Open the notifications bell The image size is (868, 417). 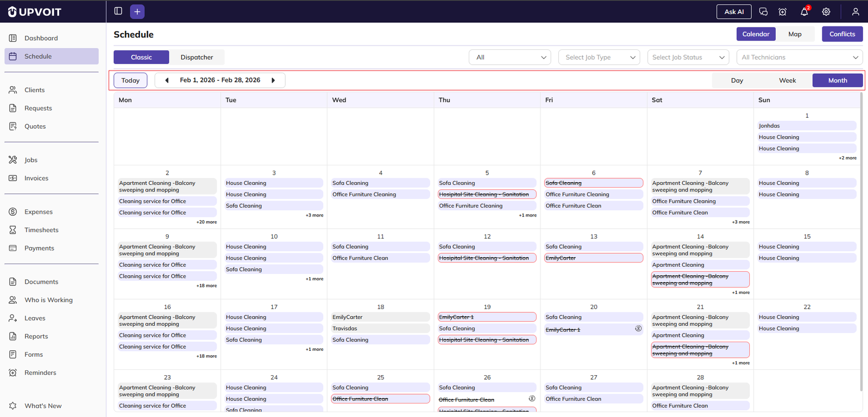click(x=804, y=11)
